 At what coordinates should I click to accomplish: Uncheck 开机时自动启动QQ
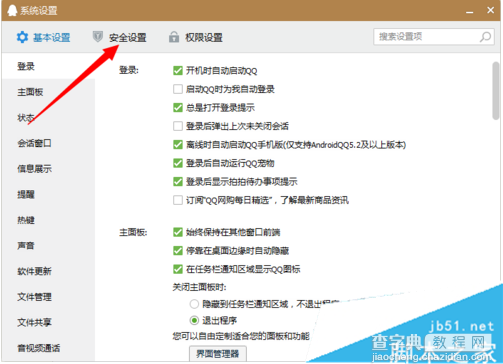pos(178,71)
